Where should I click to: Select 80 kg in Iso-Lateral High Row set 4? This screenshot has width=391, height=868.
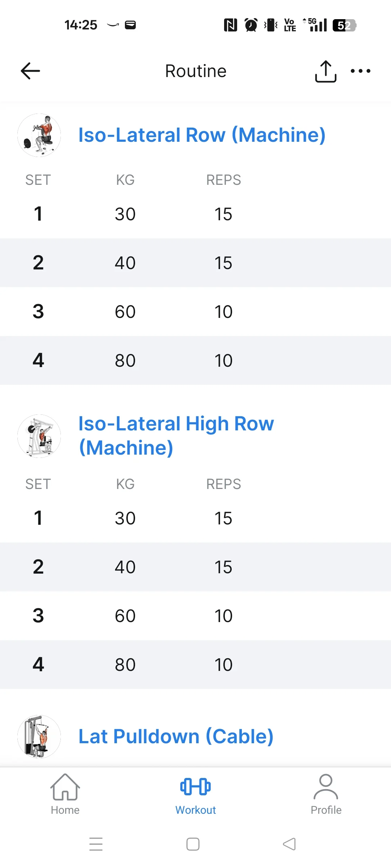125,665
